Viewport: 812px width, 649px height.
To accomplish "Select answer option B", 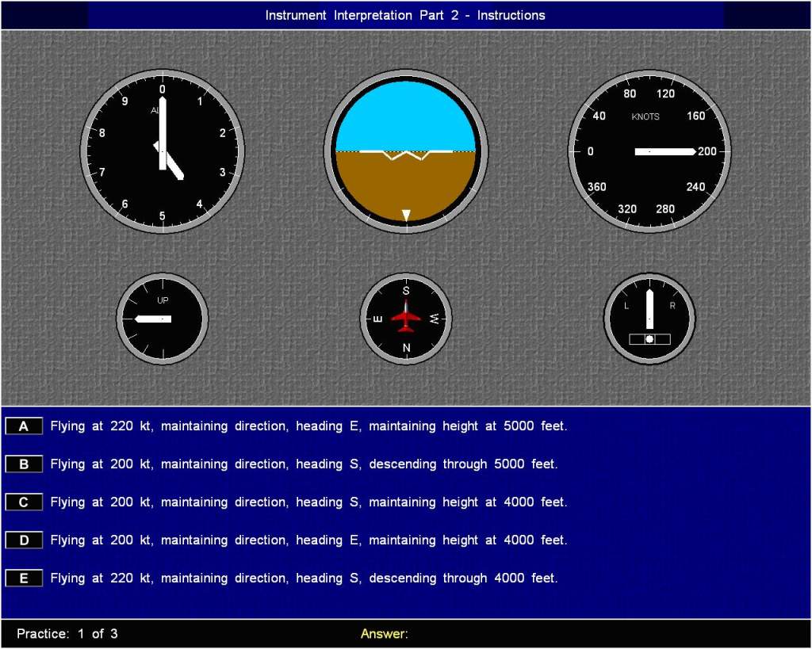I will pyautogui.click(x=24, y=464).
